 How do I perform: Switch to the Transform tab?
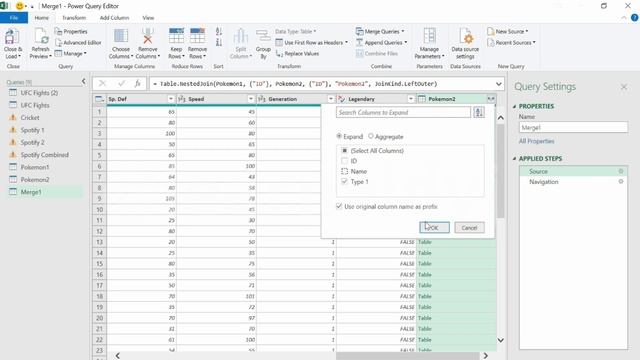(x=74, y=18)
